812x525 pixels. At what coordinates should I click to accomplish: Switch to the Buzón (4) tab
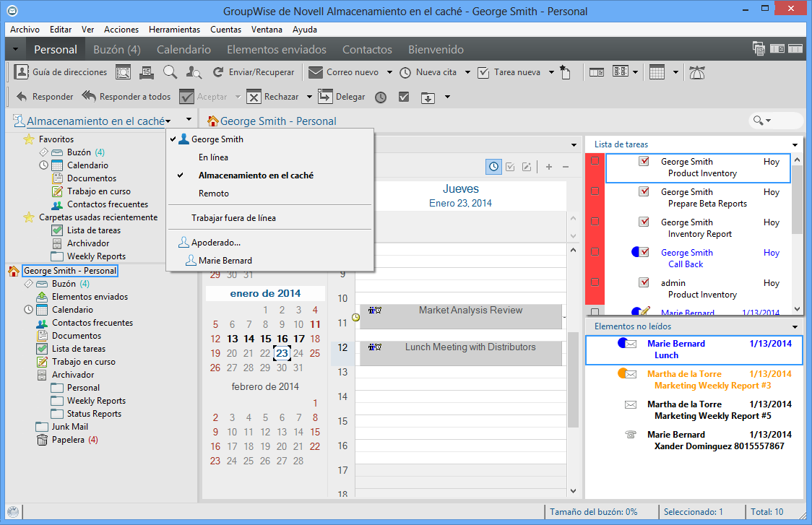(x=116, y=50)
